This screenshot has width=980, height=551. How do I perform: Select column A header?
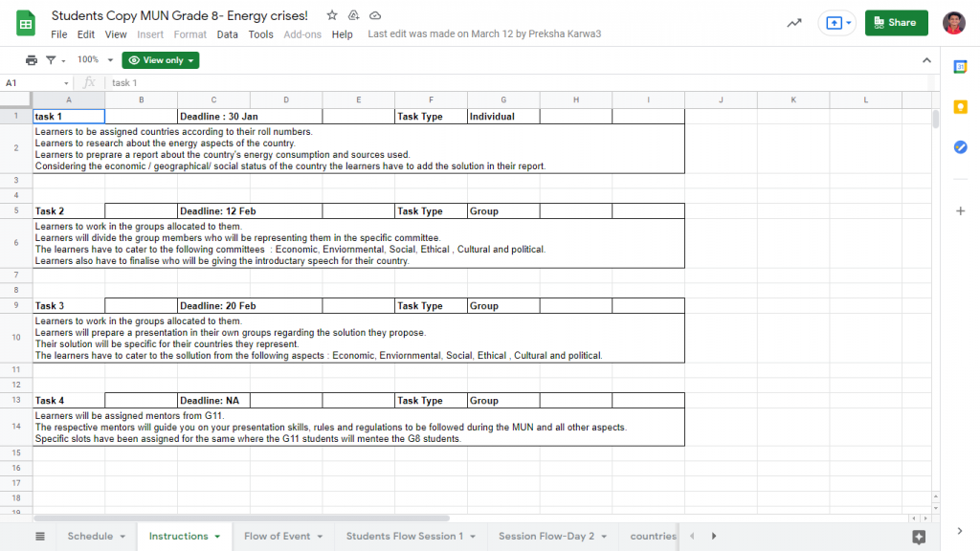69,99
